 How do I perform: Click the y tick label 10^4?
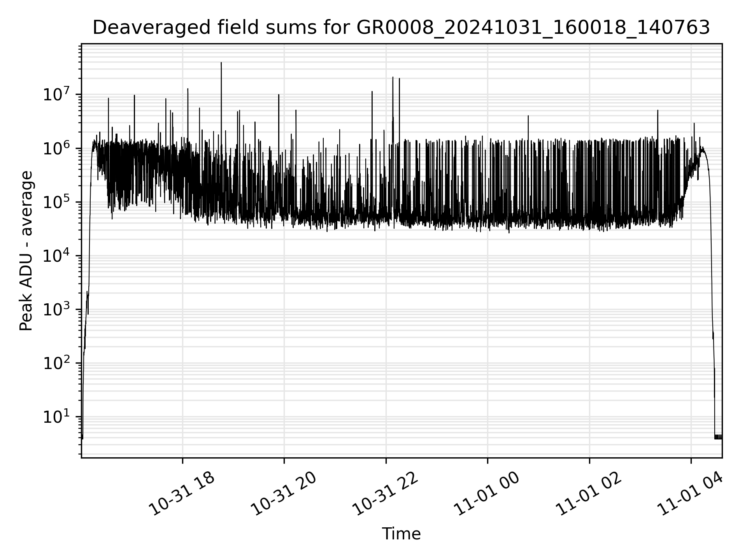pyautogui.click(x=56, y=255)
